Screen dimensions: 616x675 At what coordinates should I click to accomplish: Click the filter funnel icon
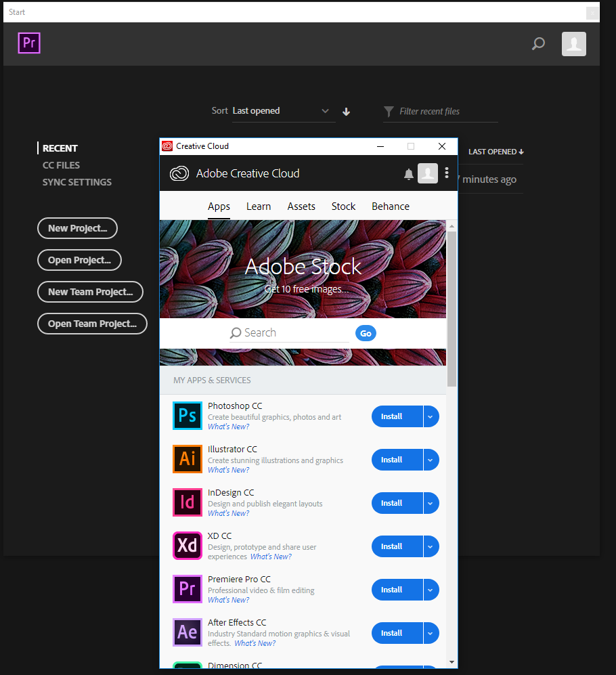click(x=389, y=112)
